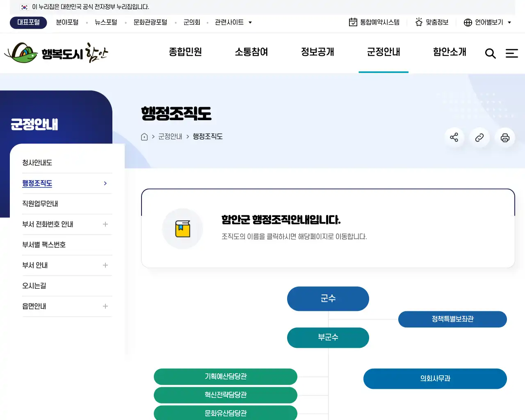Select the 대표포털 tab
The image size is (525, 420).
(28, 22)
